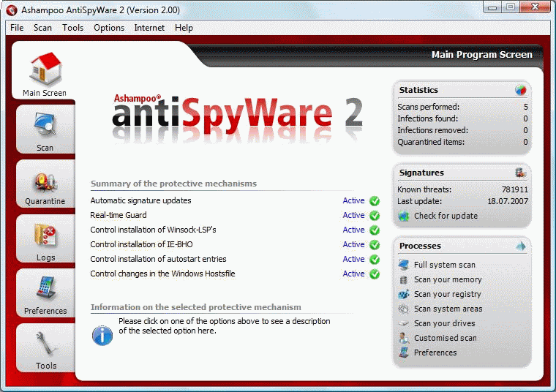Click green checkmark for Real-time Guard
Image resolution: width=556 pixels, height=392 pixels.
[375, 216]
